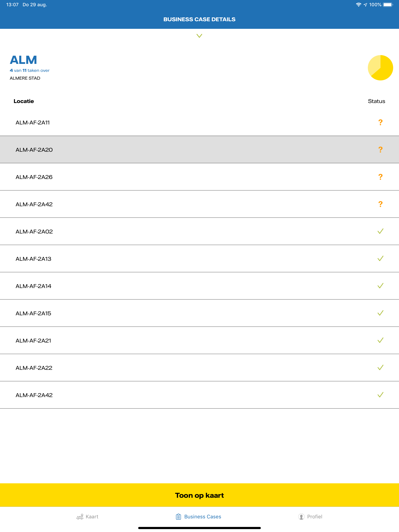Click the map icon in bottom bar

80,517
